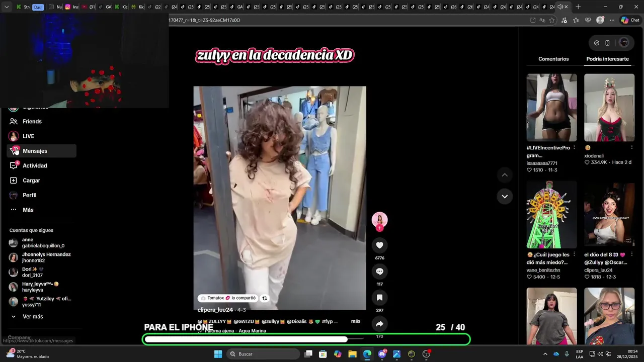Open browser Settings and more menu
The image size is (644, 362).
(x=612, y=20)
